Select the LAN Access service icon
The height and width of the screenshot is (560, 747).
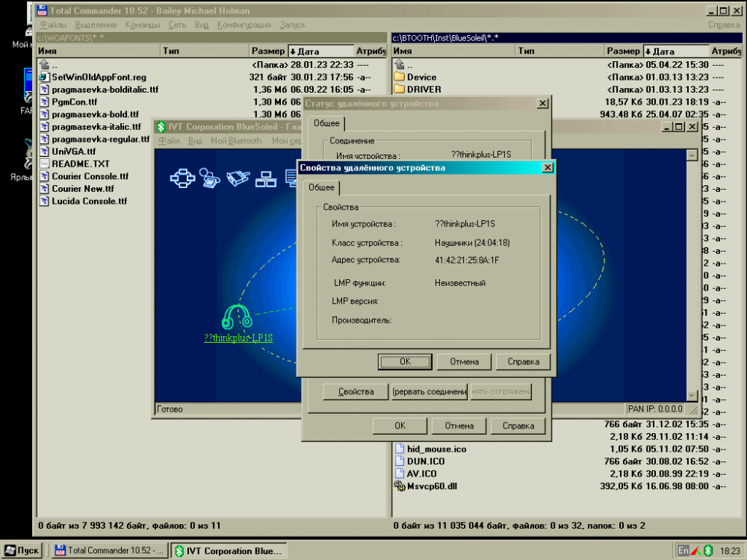coord(265,178)
